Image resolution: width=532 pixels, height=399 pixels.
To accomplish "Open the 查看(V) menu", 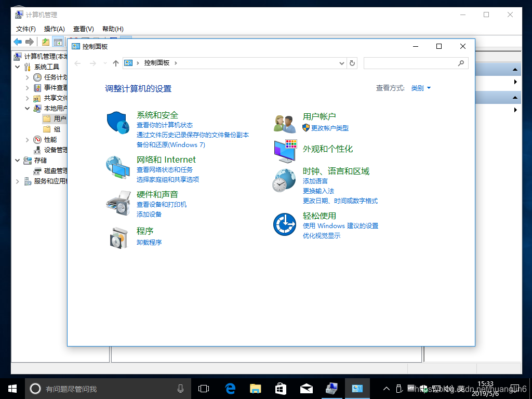I will tap(84, 29).
